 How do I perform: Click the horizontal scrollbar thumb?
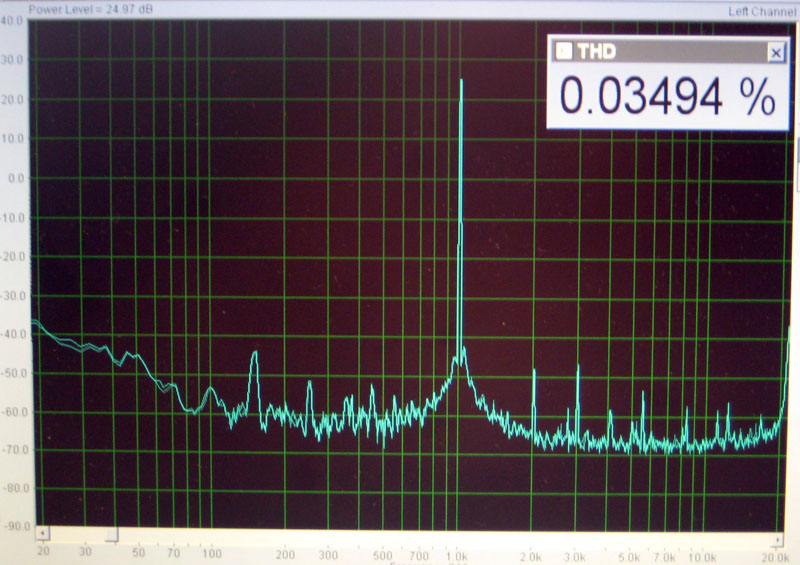pyautogui.click(x=113, y=535)
